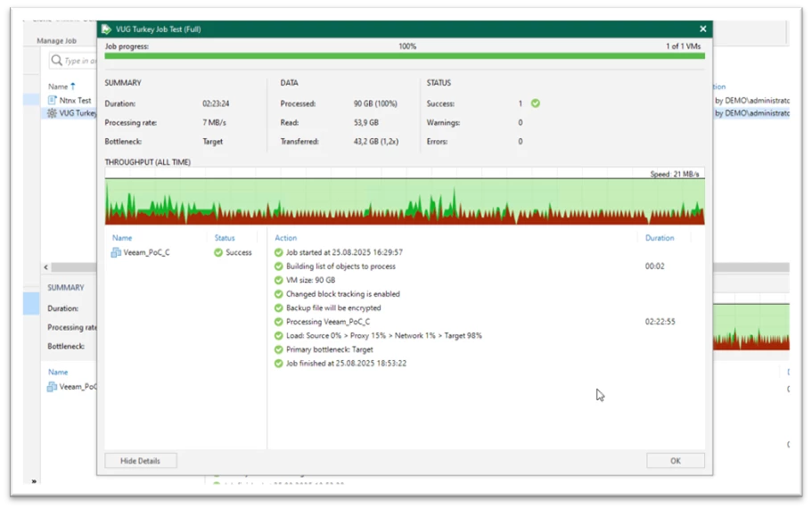This screenshot has height=509, width=812.
Task: Click check icon for Job finished entry
Action: coord(279,364)
